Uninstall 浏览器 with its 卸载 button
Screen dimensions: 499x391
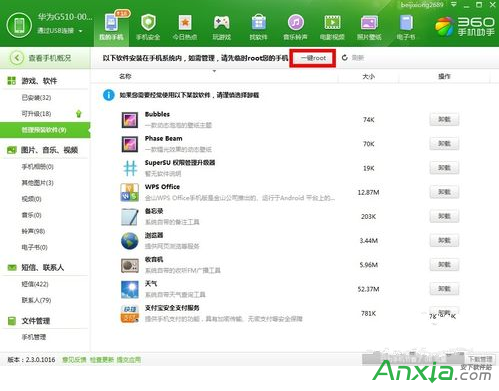pyautogui.click(x=444, y=241)
